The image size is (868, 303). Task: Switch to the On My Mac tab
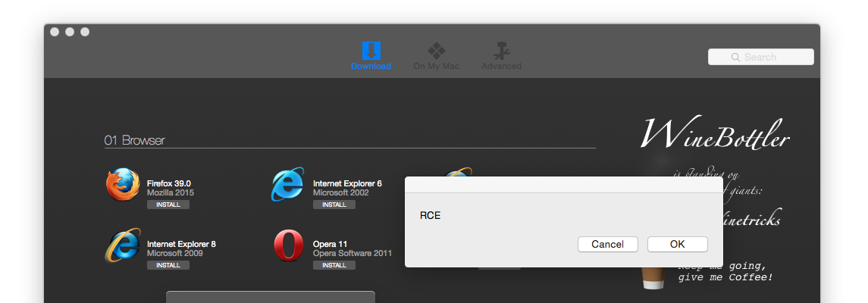point(436,56)
